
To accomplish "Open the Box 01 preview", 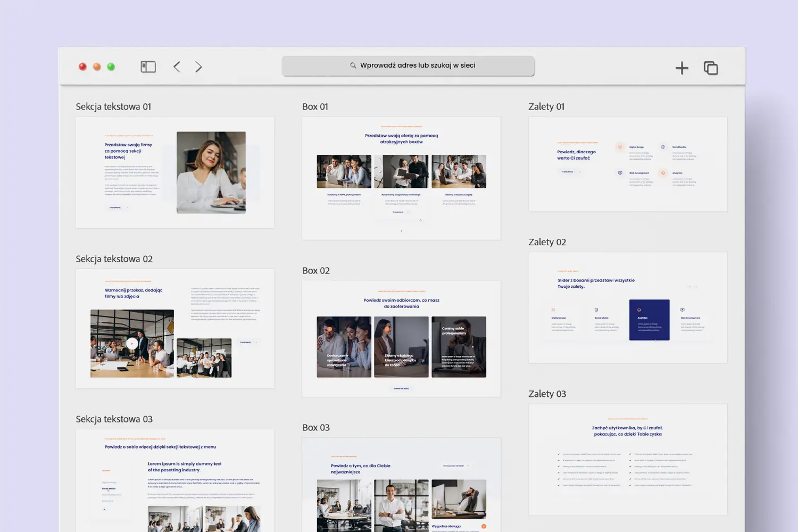I will coord(401,178).
